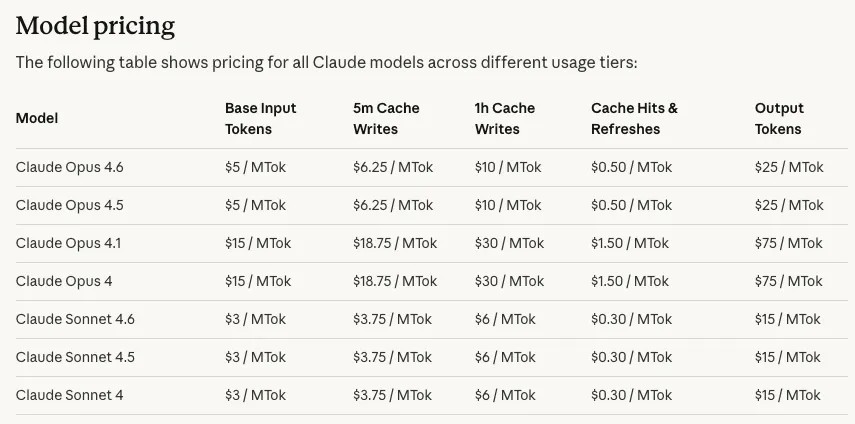
Task: Click the "Model pricing" heading
Action: [95, 25]
